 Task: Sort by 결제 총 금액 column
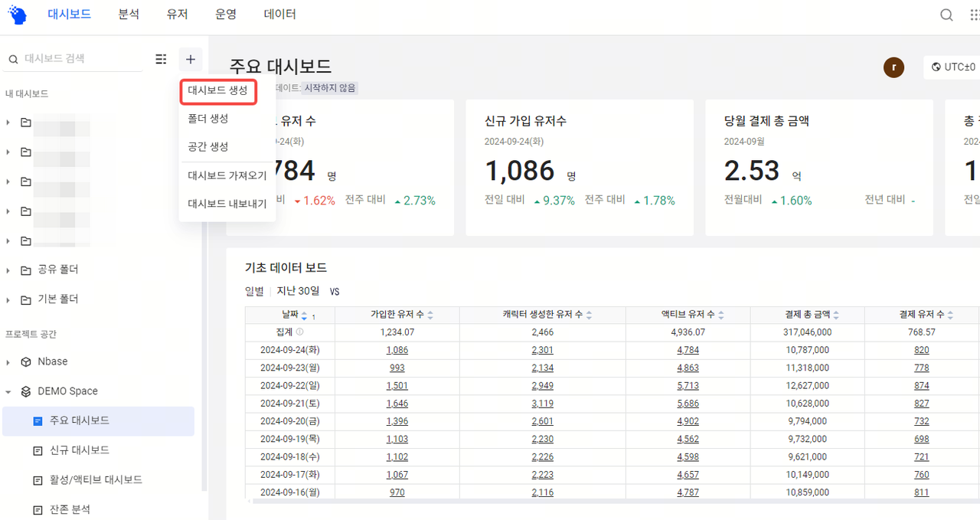click(x=836, y=316)
